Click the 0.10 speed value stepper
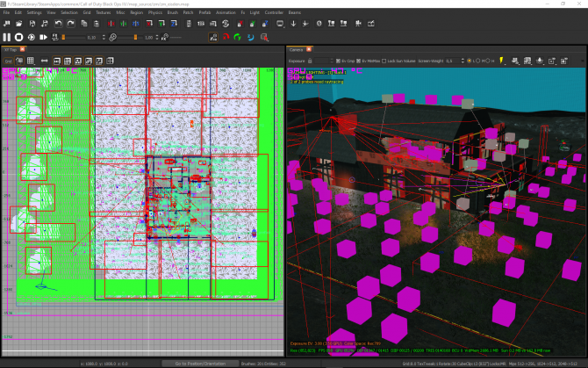The image size is (588, 368). click(104, 37)
